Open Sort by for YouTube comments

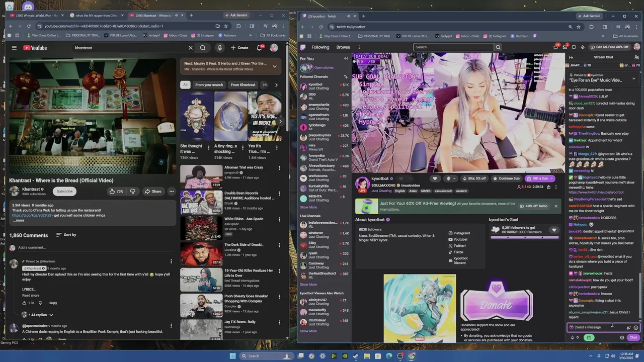point(66,235)
